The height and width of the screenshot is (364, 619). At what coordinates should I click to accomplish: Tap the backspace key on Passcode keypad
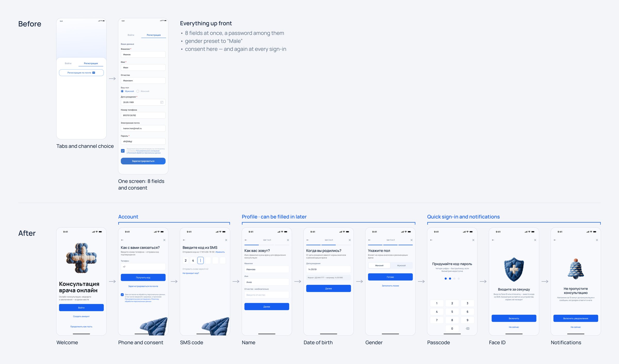pos(468,329)
